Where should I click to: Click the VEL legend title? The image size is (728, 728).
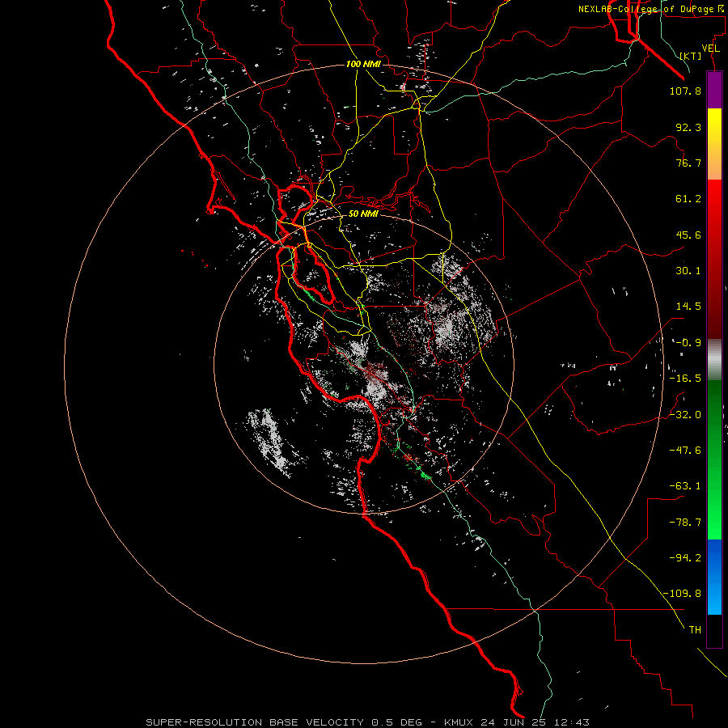(710, 49)
